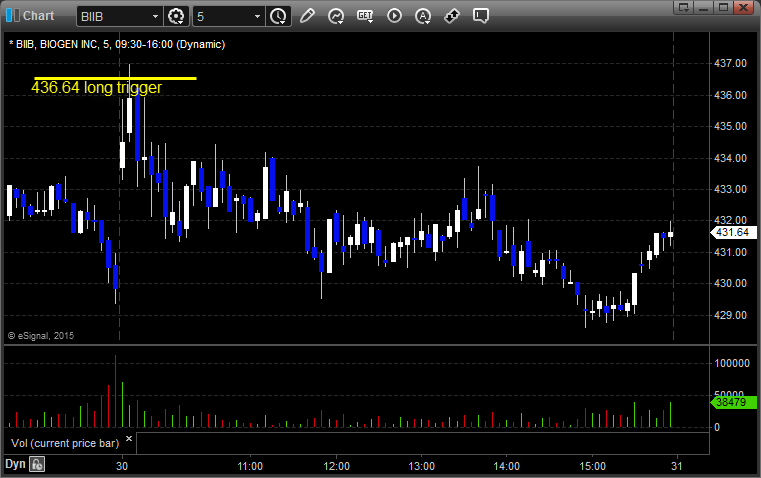Open the circled A alerts menu
Viewport: 761px width, 478px height.
(x=423, y=16)
